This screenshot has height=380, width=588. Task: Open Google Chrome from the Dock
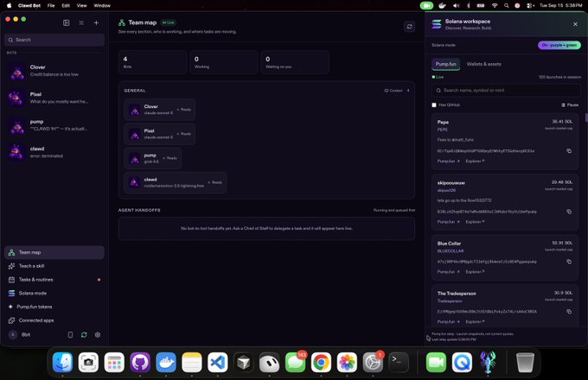(321, 362)
